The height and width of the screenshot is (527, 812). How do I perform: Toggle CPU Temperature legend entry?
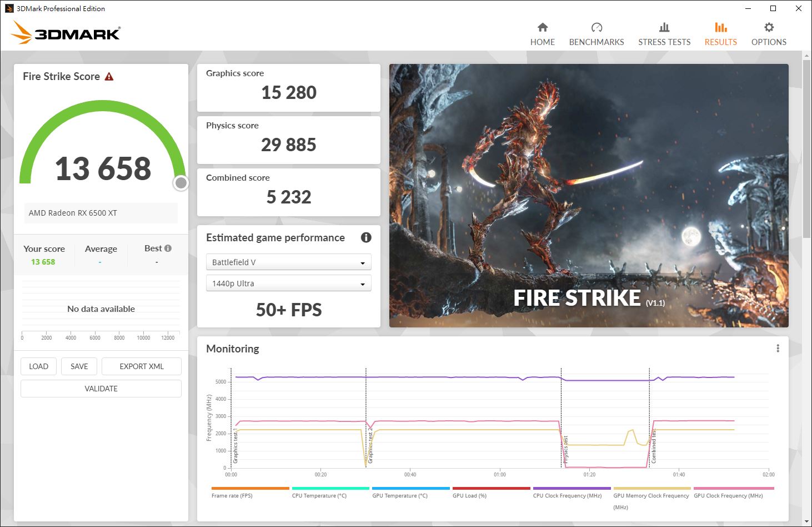(x=330, y=493)
